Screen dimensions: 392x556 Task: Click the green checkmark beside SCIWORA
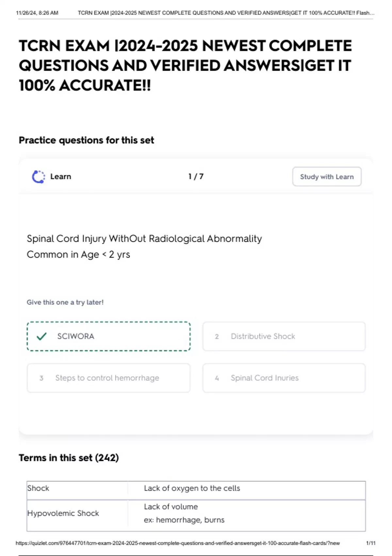(x=41, y=336)
